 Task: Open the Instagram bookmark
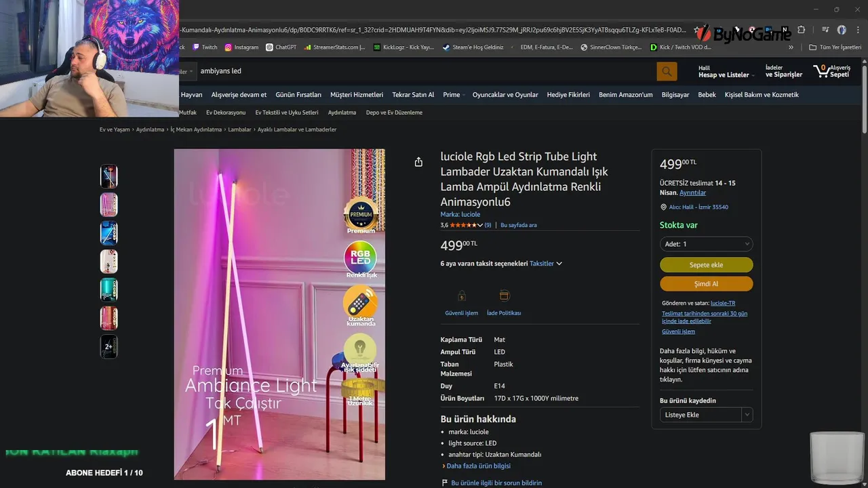(x=242, y=47)
